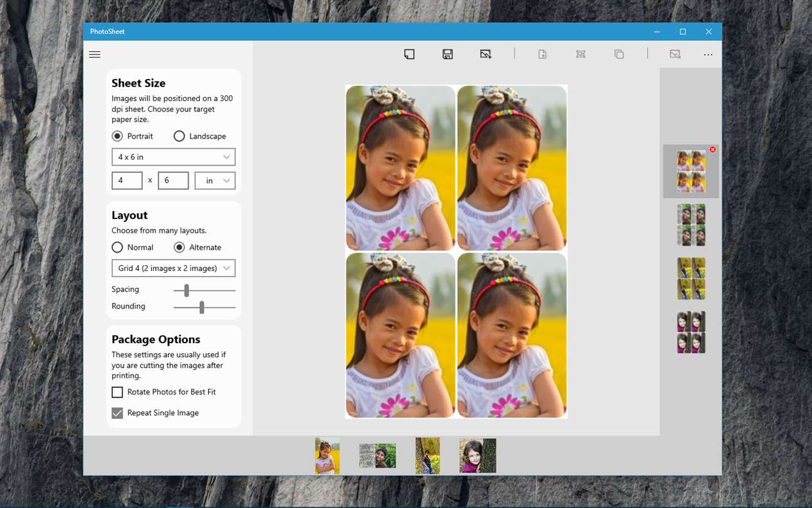Select the Normal layout option

117,247
